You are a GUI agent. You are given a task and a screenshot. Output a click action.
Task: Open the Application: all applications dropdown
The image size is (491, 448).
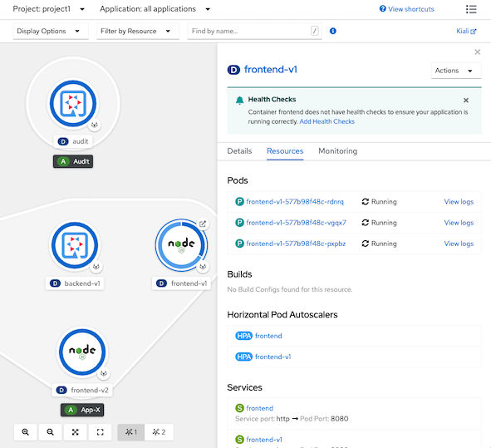pyautogui.click(x=155, y=9)
